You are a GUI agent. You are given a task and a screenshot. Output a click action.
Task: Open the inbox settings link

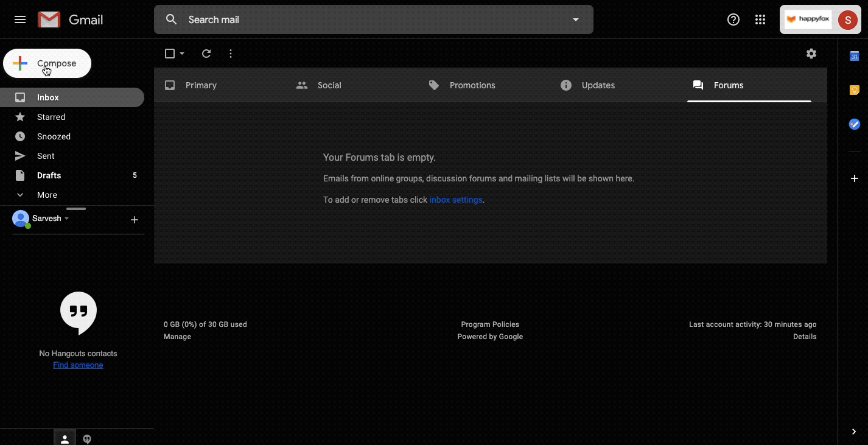pyautogui.click(x=455, y=200)
